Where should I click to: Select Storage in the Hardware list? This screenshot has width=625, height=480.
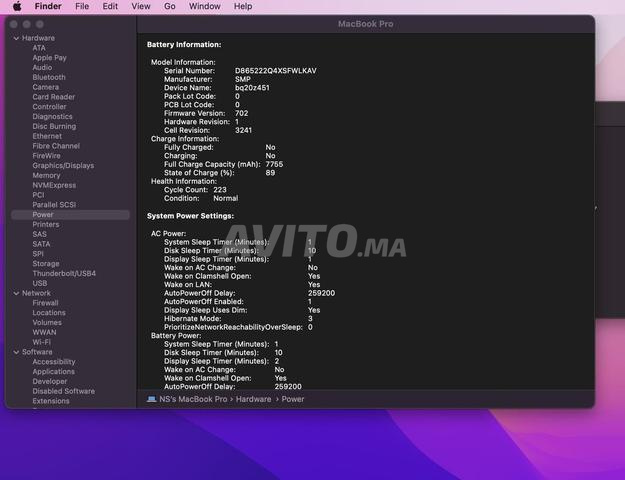[46, 264]
